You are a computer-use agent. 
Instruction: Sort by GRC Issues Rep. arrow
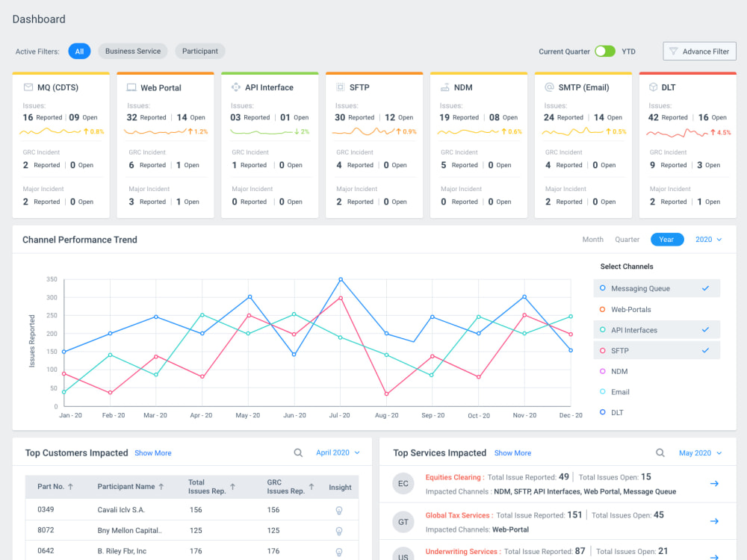(311, 487)
